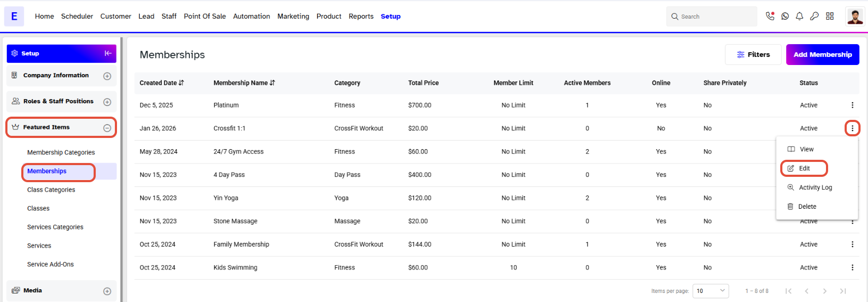The height and width of the screenshot is (302, 868).
Task: Click the three-dot menu for Crossfit 1:1 row
Action: click(852, 128)
